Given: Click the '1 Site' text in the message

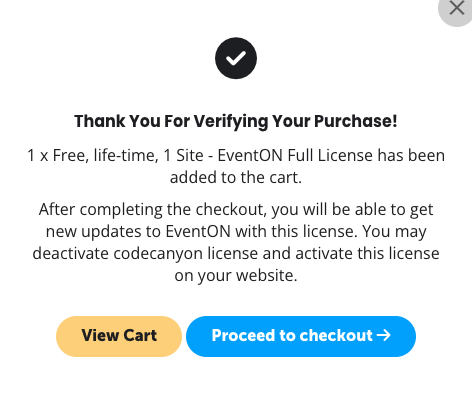Looking at the screenshot, I should [183, 155].
